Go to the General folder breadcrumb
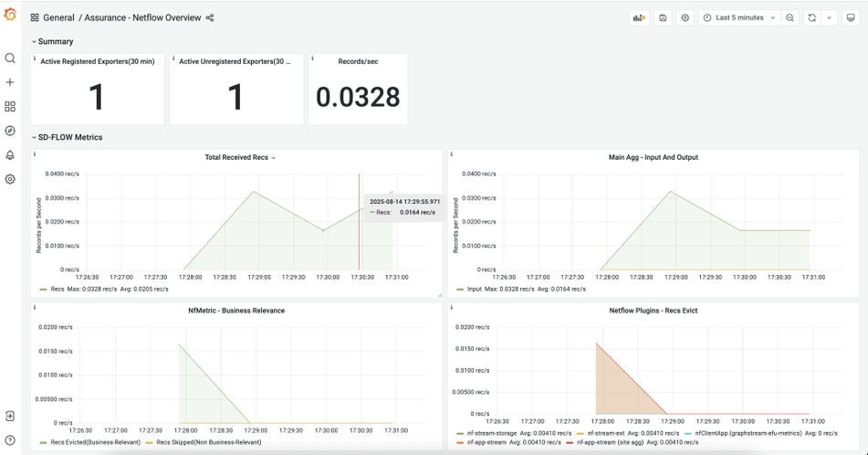This screenshot has height=455, width=868. pos(58,17)
